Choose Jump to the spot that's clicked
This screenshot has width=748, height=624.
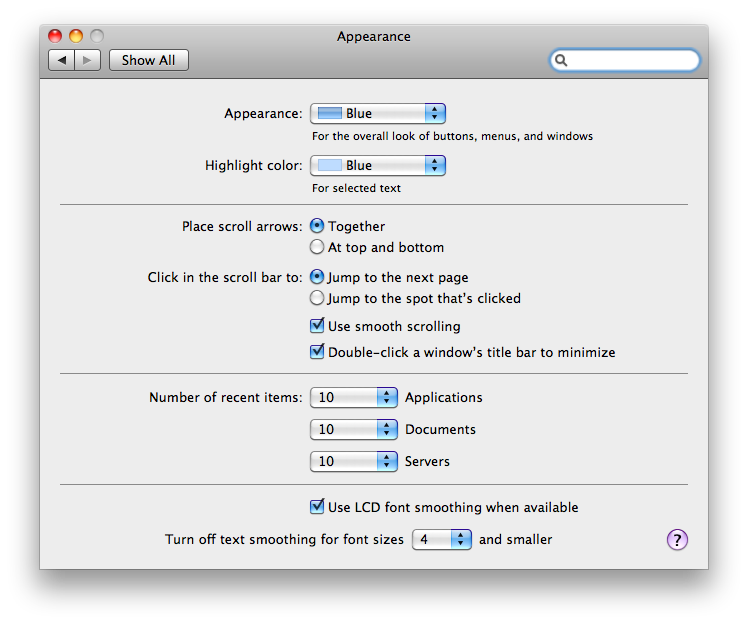318,298
